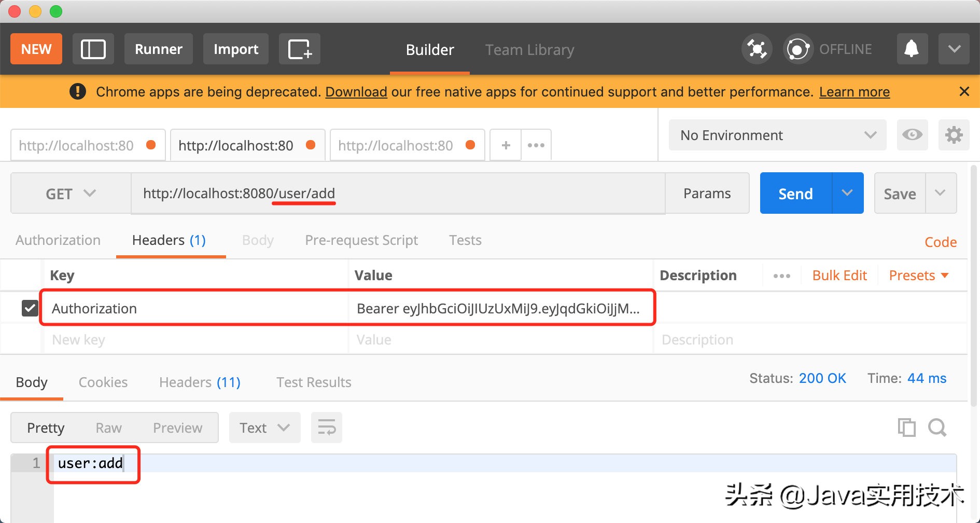Follow the Learn more link in banner

[854, 92]
